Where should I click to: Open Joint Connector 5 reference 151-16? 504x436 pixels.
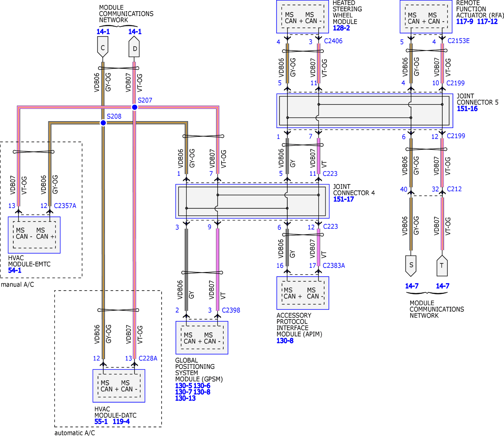coord(467,109)
